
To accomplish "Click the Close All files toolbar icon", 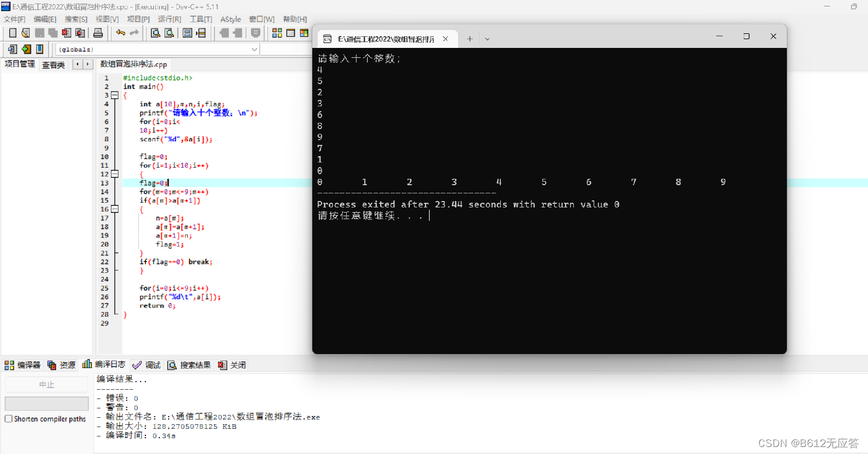I will [80, 33].
